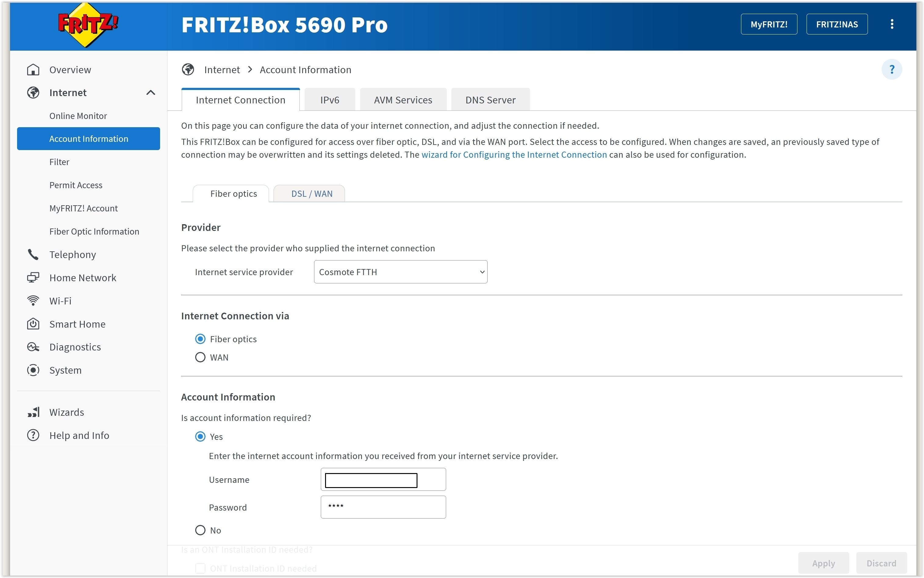
Task: Click the Home Network devices icon
Action: click(33, 278)
